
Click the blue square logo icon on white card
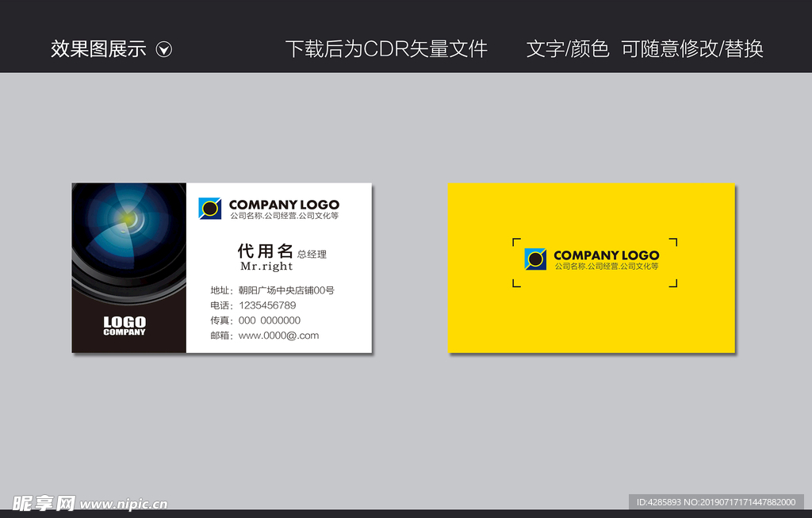pyautogui.click(x=210, y=209)
